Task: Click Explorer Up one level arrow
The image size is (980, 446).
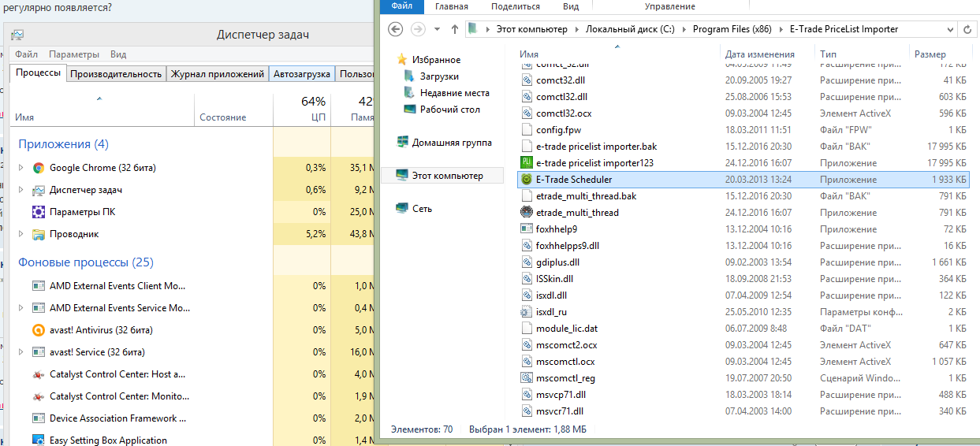Action: [455, 29]
